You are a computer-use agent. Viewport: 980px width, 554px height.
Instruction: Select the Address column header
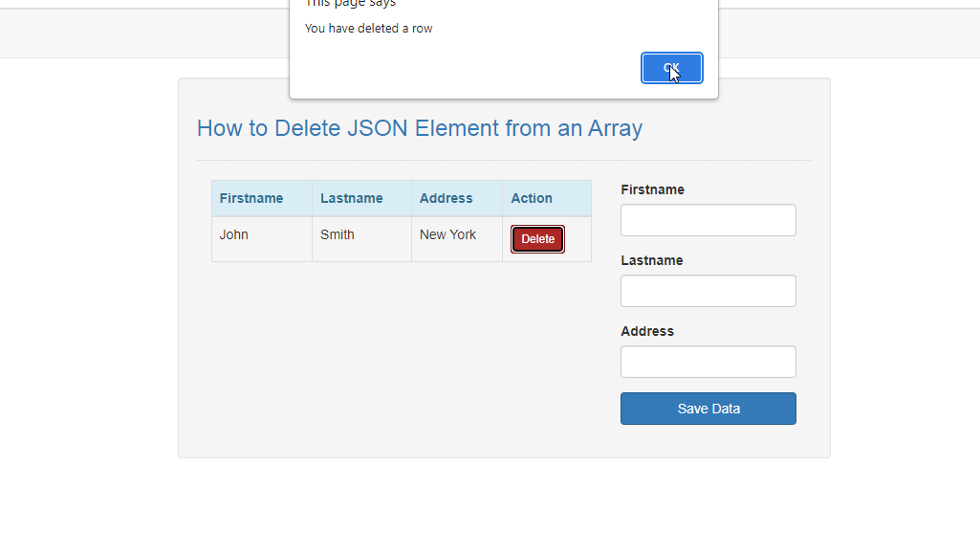[x=446, y=198]
